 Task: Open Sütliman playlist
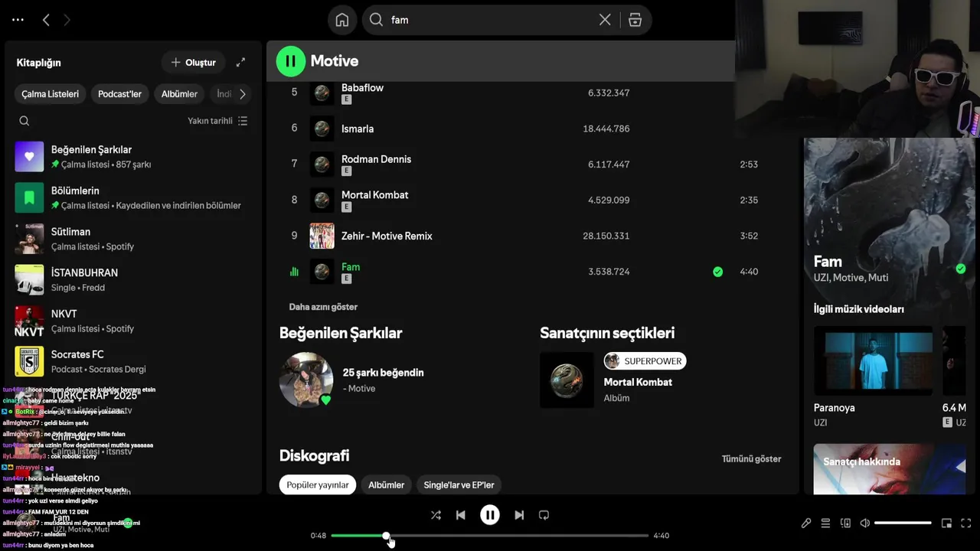pos(133,239)
